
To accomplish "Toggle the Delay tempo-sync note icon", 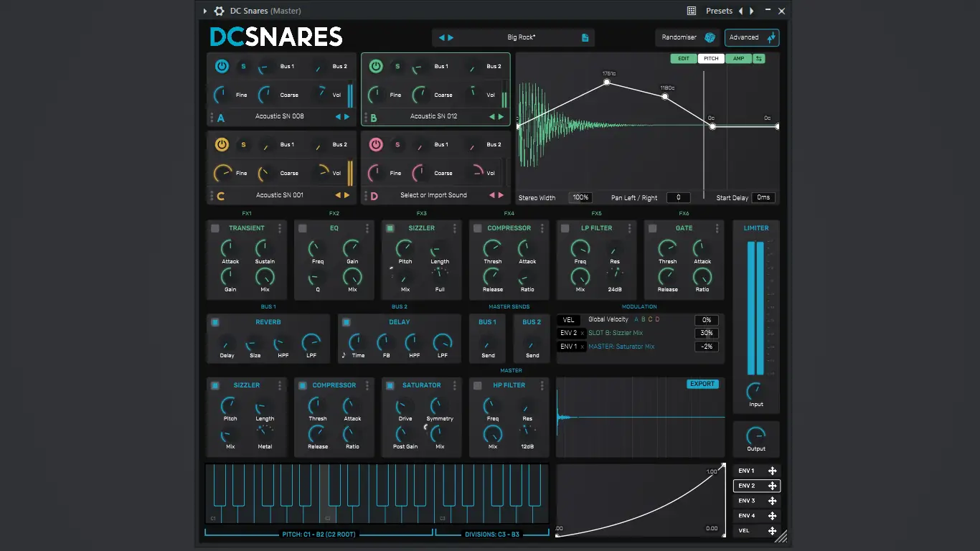I will 344,355.
